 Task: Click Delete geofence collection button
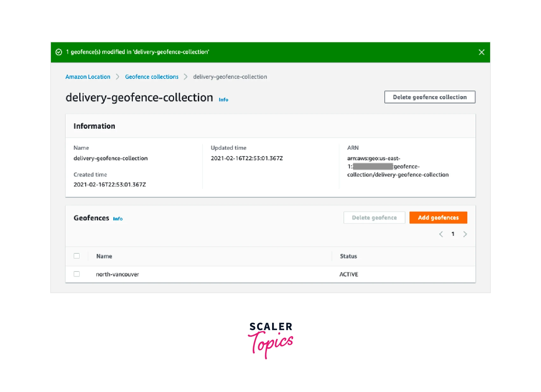coord(430,97)
